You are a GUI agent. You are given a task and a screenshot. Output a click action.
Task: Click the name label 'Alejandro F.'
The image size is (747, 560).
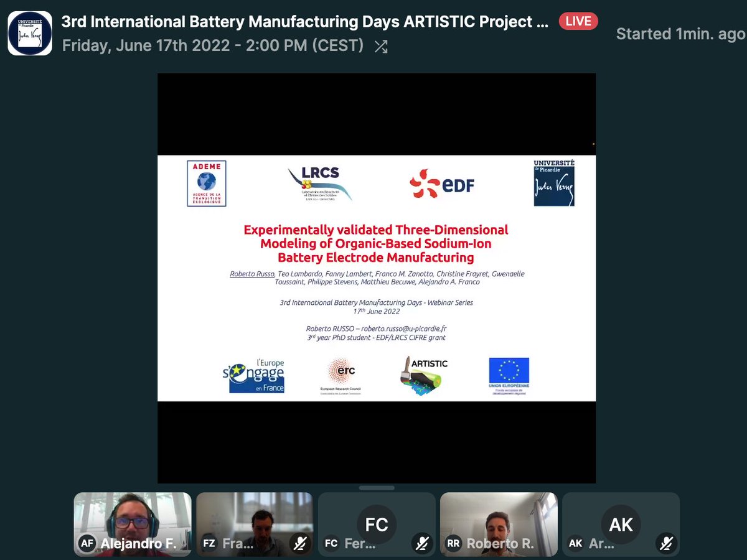(139, 544)
